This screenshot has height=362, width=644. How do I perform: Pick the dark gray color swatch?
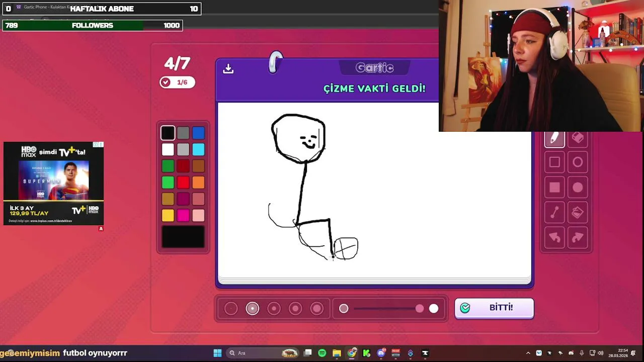click(183, 133)
